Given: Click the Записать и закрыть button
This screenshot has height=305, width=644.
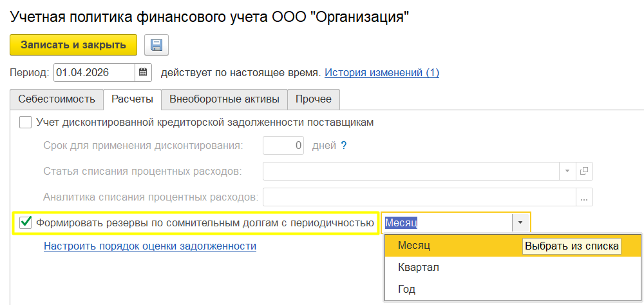Looking at the screenshot, I should tap(73, 44).
